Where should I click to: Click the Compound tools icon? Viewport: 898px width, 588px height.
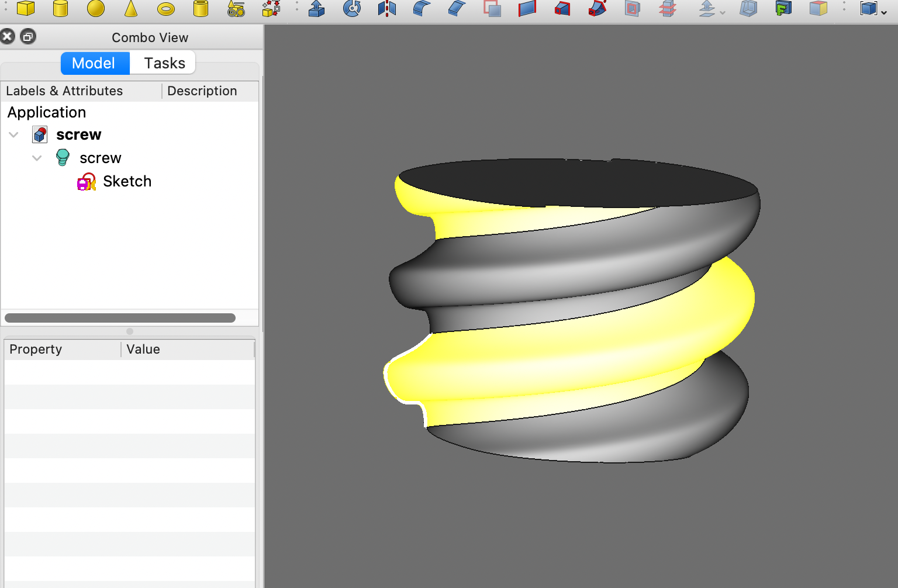pyautogui.click(x=869, y=8)
